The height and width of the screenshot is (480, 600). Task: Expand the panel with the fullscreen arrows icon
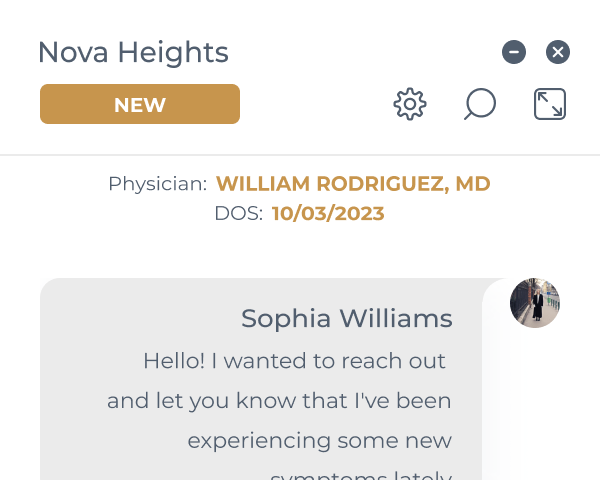[550, 104]
